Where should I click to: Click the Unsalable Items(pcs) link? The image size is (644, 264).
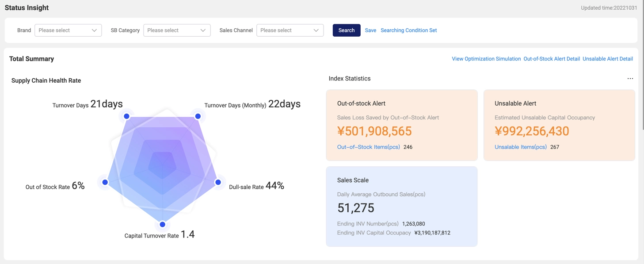(520, 147)
